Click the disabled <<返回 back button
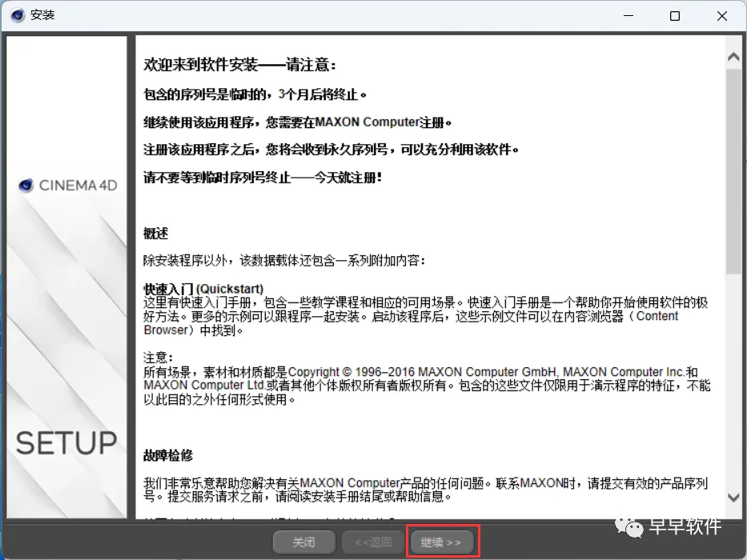747x560 pixels. tap(373, 542)
